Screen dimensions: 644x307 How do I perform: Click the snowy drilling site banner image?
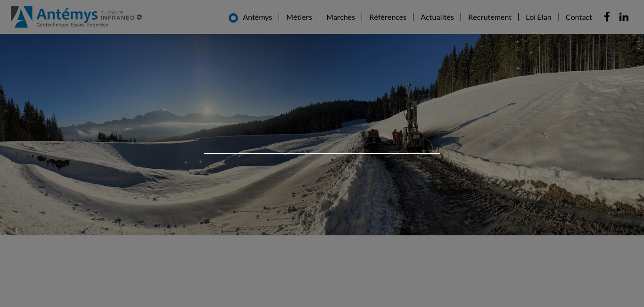(322, 134)
